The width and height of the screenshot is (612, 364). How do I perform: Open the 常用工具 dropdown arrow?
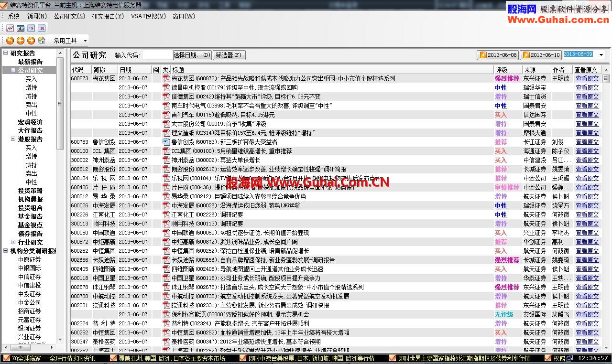pos(85,41)
